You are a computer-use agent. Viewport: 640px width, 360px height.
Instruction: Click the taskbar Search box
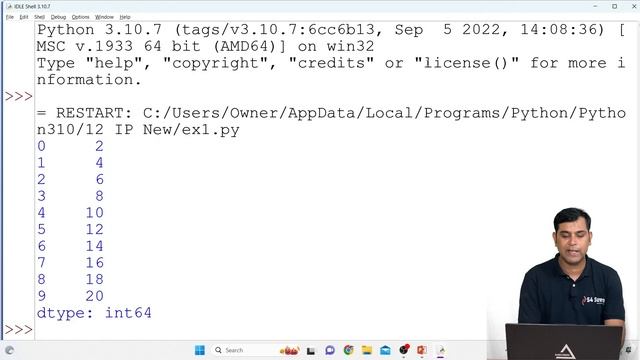[x=256, y=350]
